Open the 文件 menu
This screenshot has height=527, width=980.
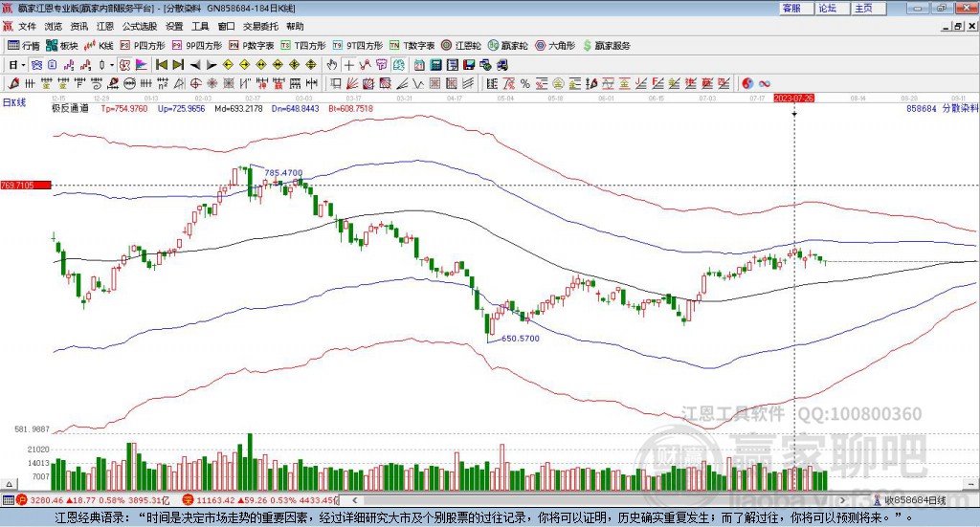click(27, 26)
